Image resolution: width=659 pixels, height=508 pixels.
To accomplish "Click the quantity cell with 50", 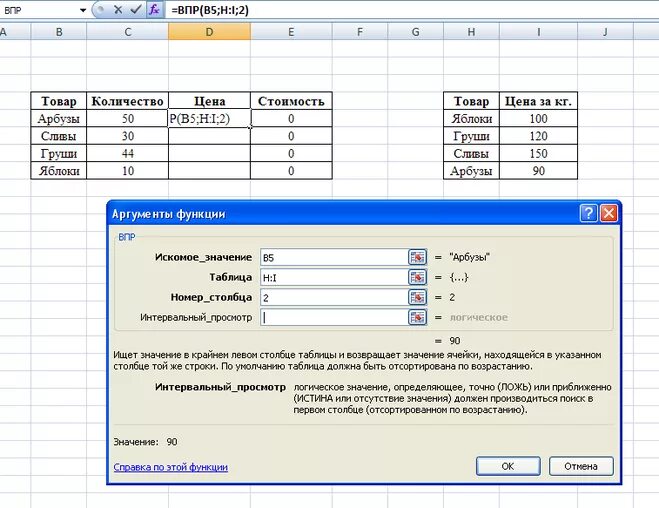I will [127, 119].
